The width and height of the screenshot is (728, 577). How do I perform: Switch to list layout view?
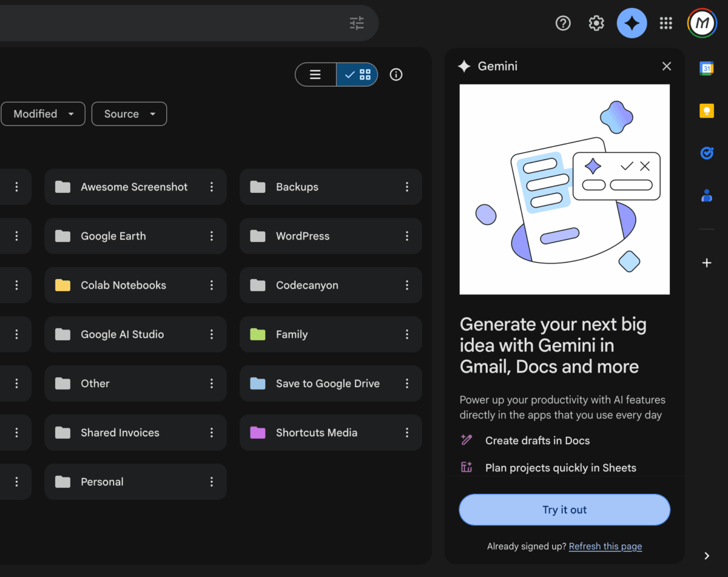tap(315, 75)
